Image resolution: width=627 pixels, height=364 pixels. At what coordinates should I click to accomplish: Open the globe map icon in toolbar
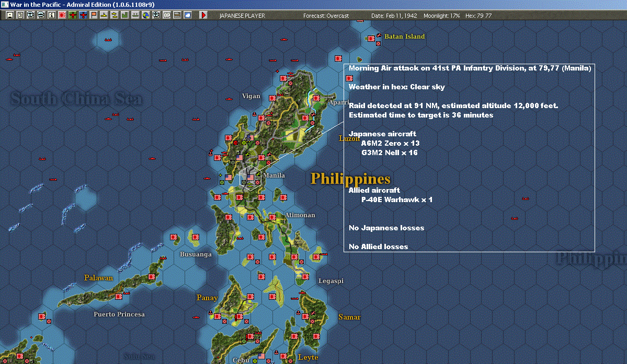pos(146,15)
